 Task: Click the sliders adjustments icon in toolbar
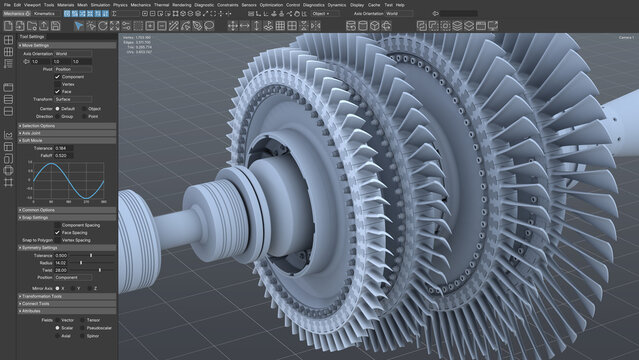[x=126, y=26]
